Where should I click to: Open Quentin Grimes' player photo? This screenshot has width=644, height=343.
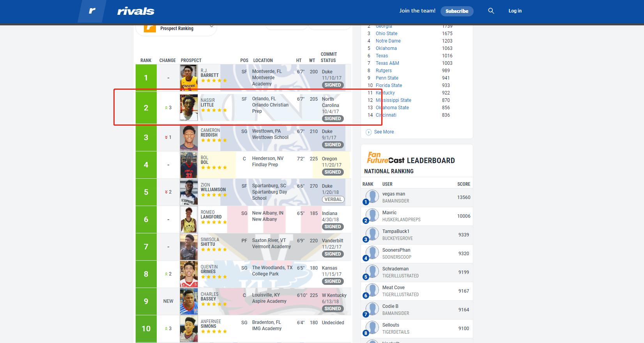(189, 274)
